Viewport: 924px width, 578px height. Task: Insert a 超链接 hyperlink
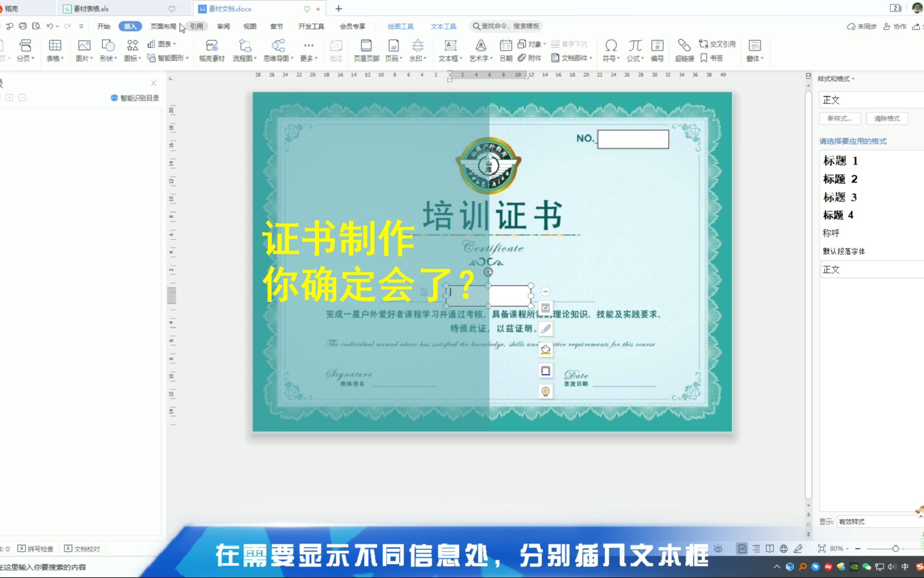pyautogui.click(x=684, y=50)
